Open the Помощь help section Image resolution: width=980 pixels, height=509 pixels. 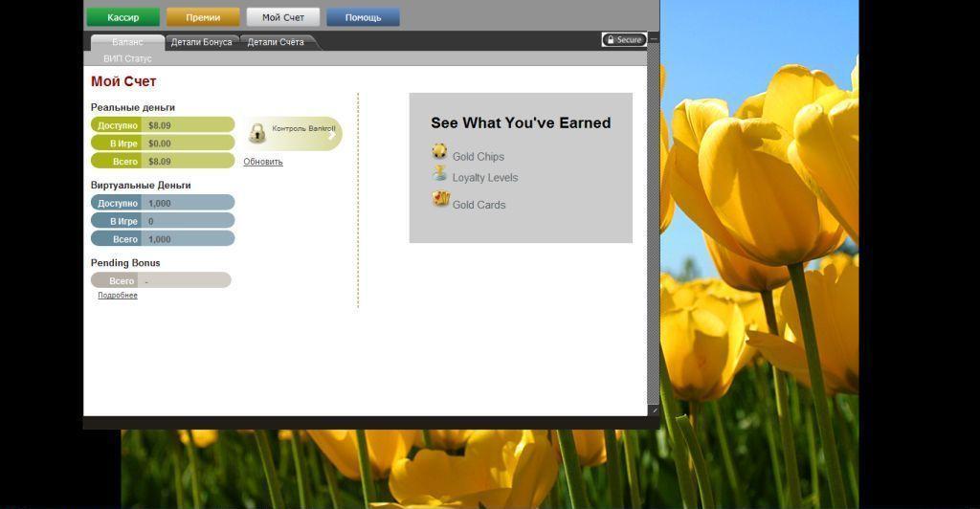[x=363, y=17]
